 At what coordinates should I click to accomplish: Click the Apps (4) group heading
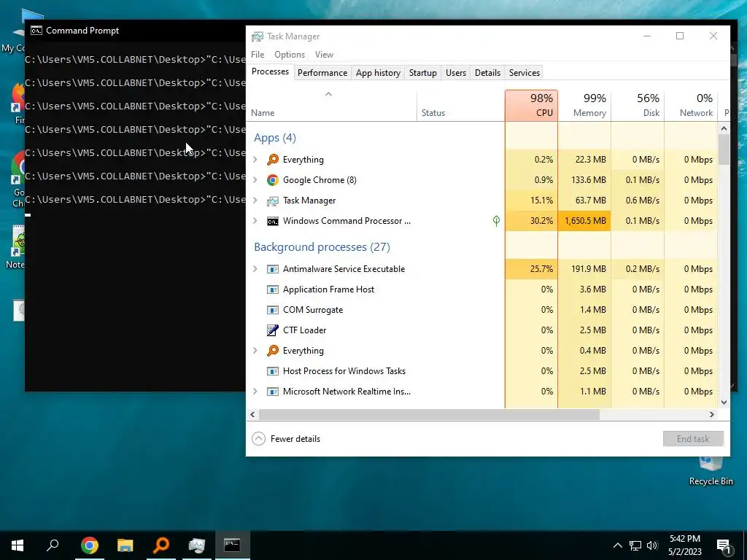pos(275,138)
